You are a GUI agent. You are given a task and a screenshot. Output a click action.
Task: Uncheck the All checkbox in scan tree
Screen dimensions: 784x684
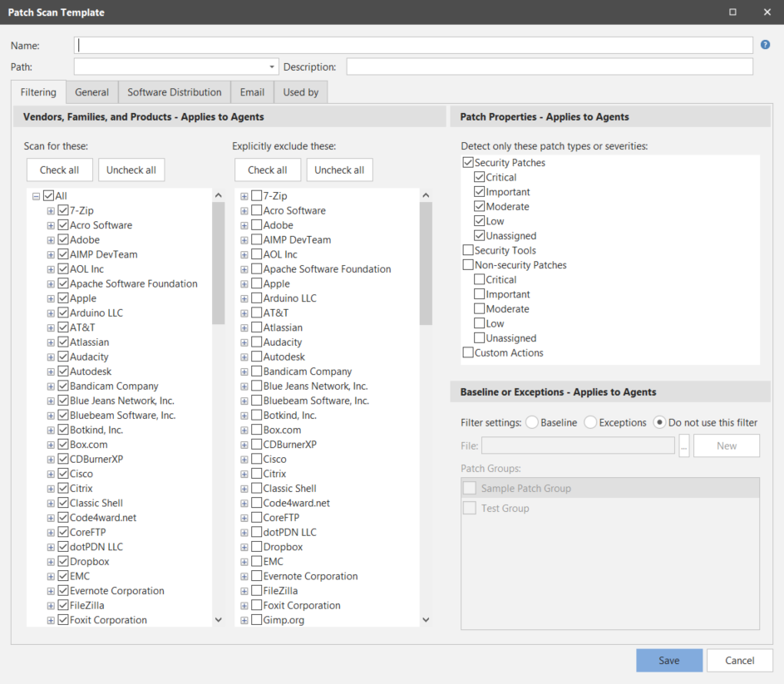pyautogui.click(x=48, y=195)
